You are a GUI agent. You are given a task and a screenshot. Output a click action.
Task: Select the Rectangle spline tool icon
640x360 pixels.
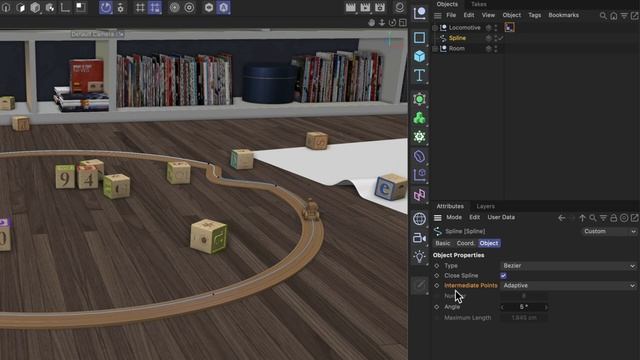[419, 38]
